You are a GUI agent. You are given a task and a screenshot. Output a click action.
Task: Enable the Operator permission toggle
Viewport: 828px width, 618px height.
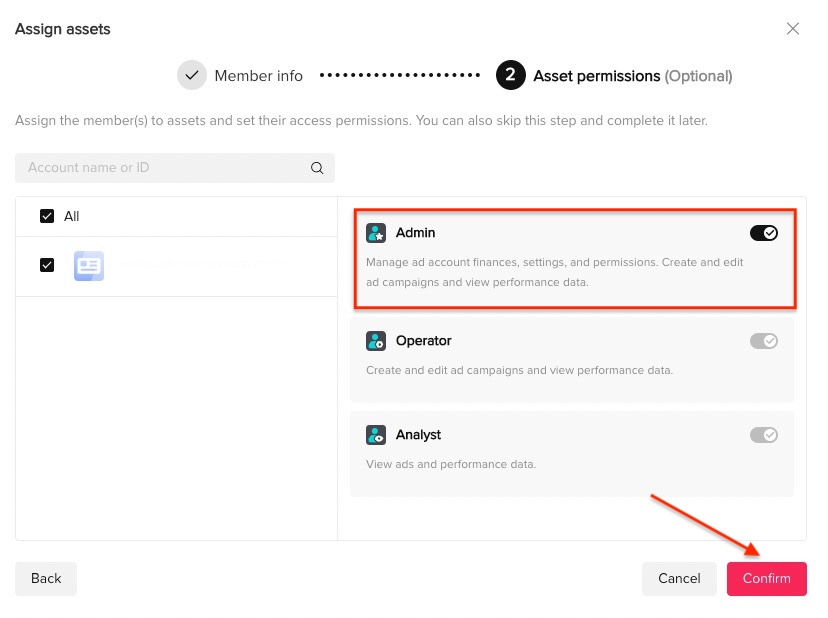pos(764,341)
